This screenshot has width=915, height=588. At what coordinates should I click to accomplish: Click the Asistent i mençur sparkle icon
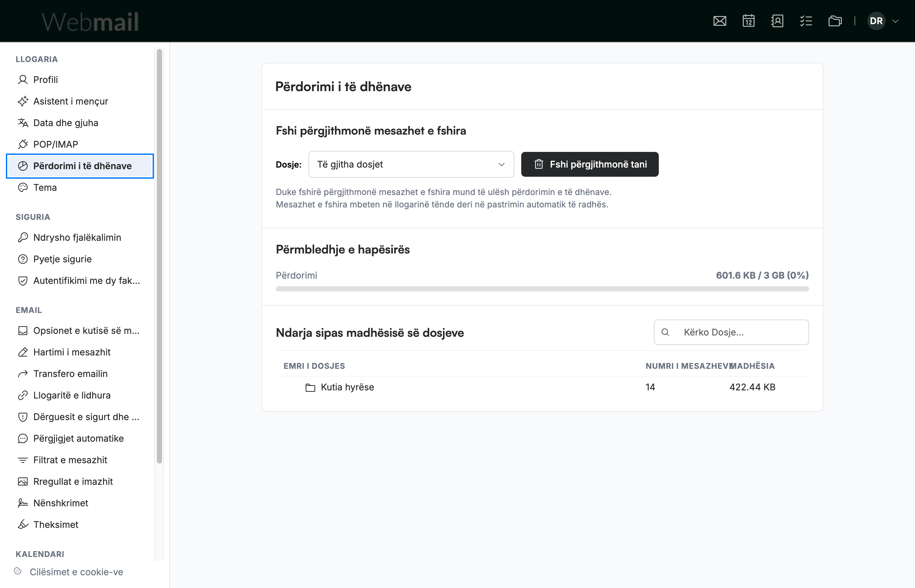[23, 101]
